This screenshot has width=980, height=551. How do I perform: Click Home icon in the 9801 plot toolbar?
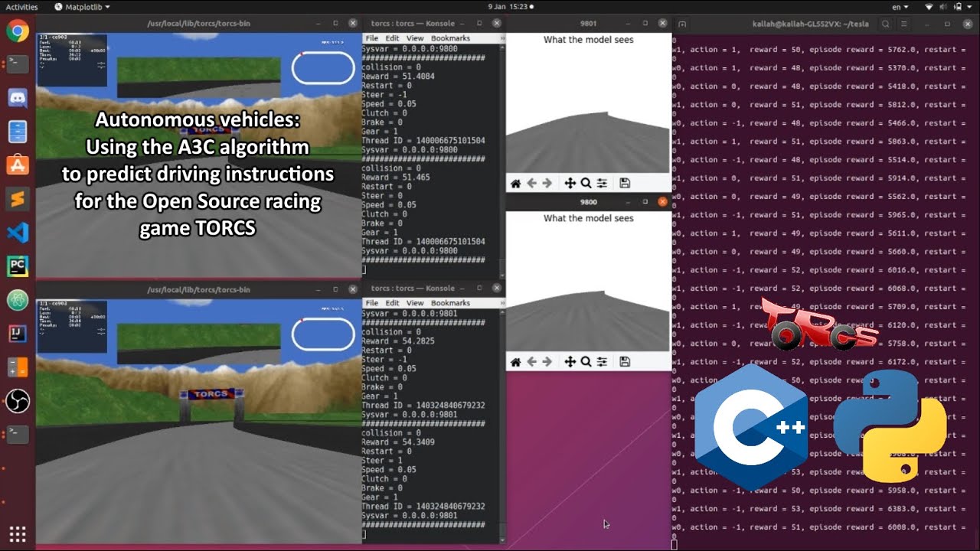pos(516,183)
